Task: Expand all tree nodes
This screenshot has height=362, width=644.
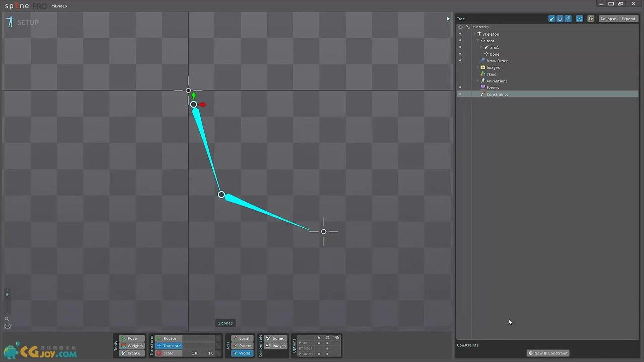Action: [x=628, y=19]
